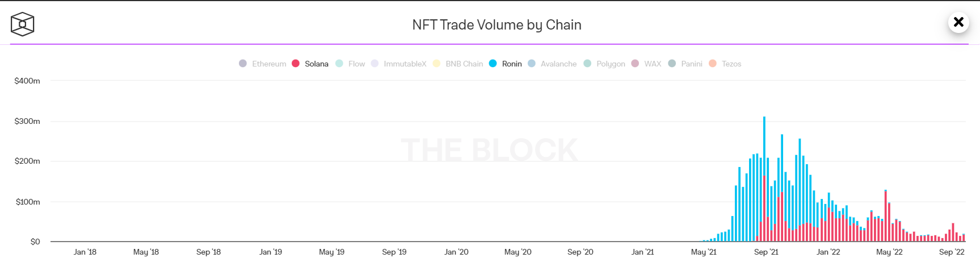Hide the Ronin series in legend

point(511,64)
